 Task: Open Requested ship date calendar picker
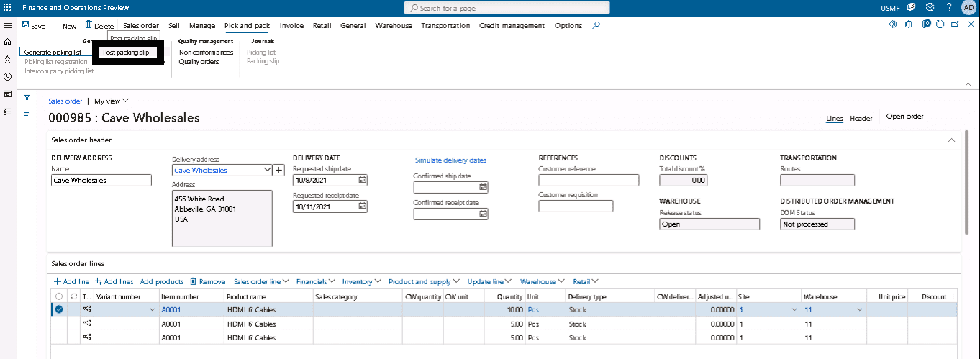tap(363, 180)
